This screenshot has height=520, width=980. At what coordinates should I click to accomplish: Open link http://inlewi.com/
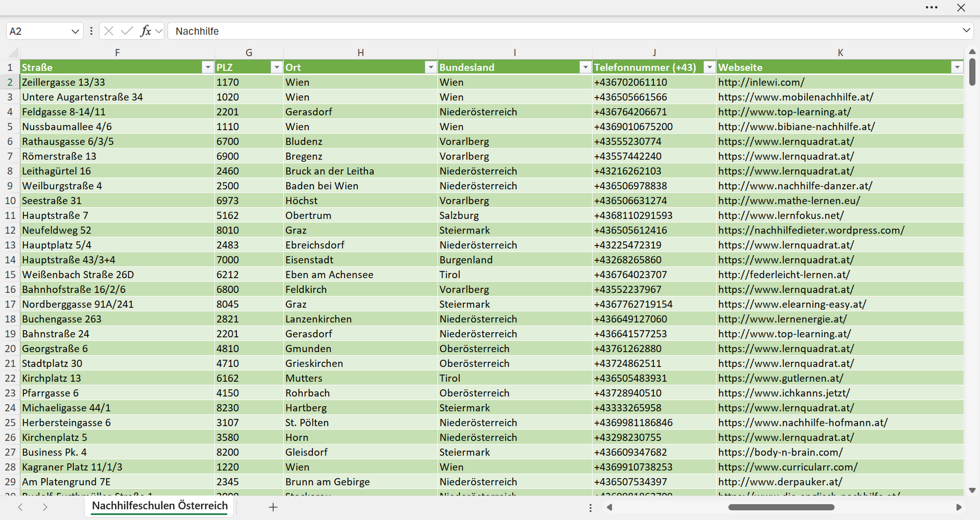point(761,82)
